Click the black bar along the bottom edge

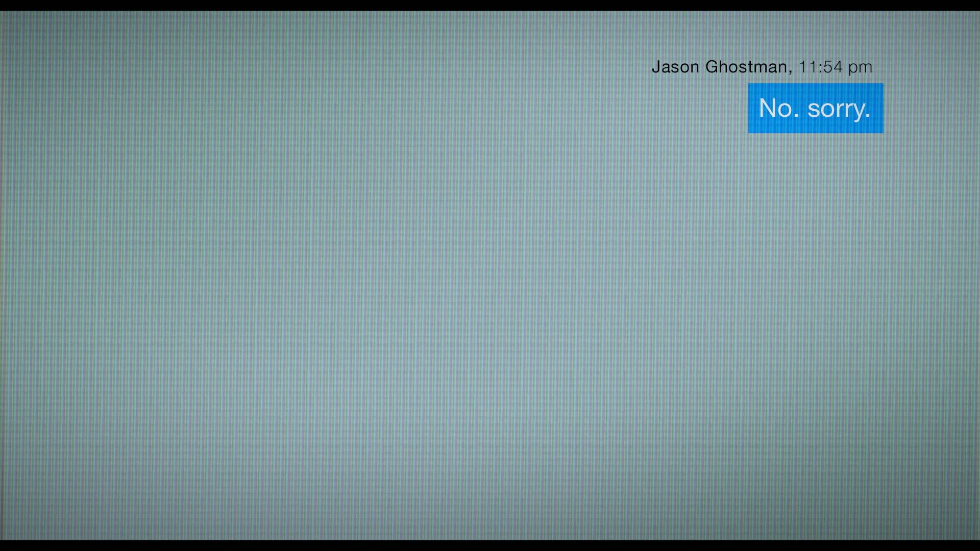(x=490, y=546)
